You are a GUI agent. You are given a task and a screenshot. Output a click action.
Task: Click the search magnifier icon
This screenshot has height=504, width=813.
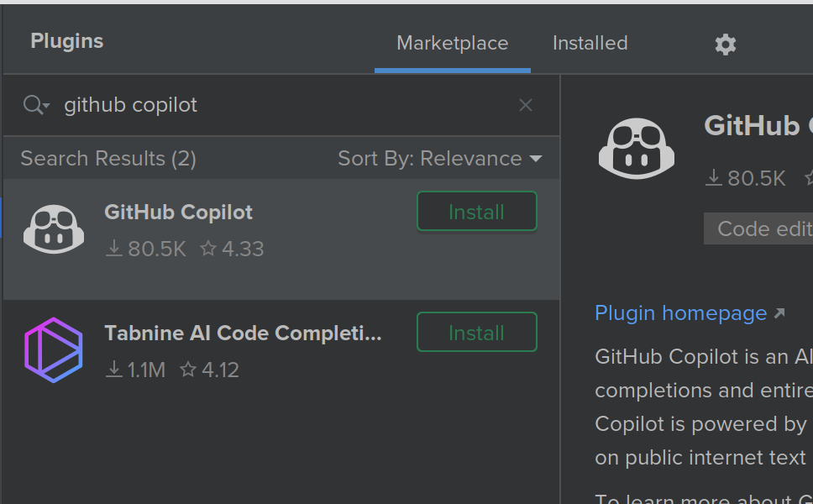pos(31,104)
